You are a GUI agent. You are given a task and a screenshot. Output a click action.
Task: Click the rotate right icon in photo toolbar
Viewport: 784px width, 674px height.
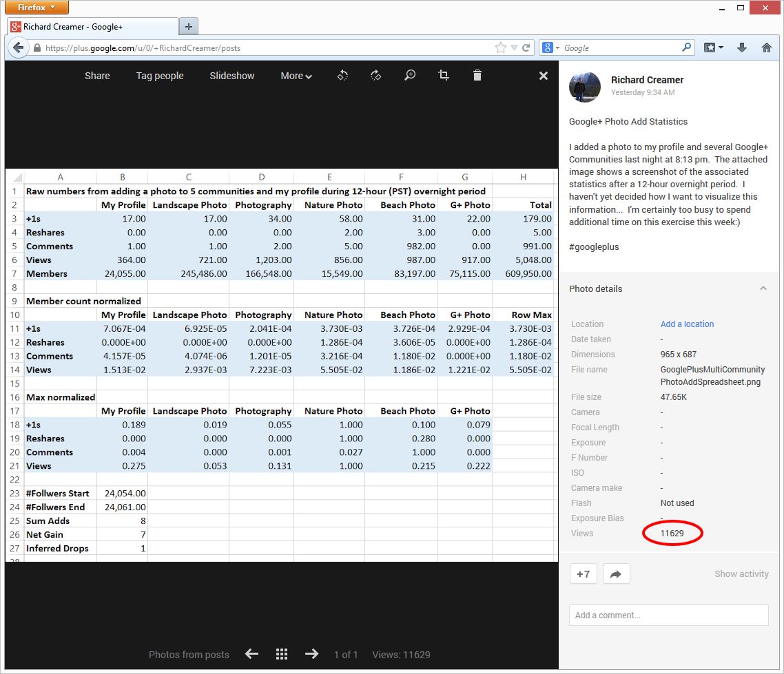[375, 76]
